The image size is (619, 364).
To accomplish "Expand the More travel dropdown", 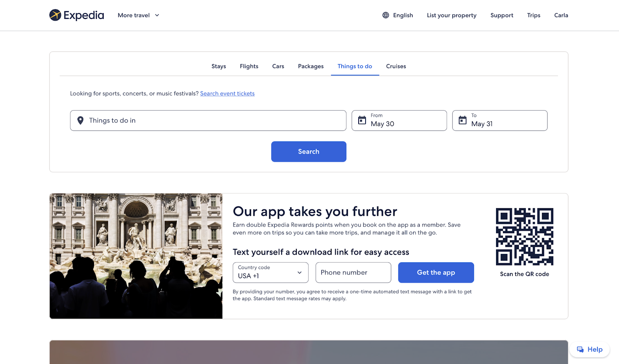I will pyautogui.click(x=139, y=15).
